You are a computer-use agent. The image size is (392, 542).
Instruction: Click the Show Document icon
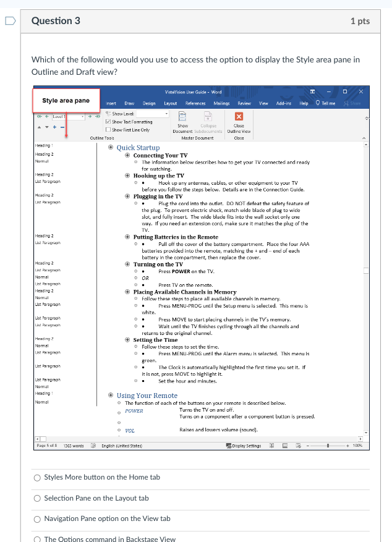(182, 116)
